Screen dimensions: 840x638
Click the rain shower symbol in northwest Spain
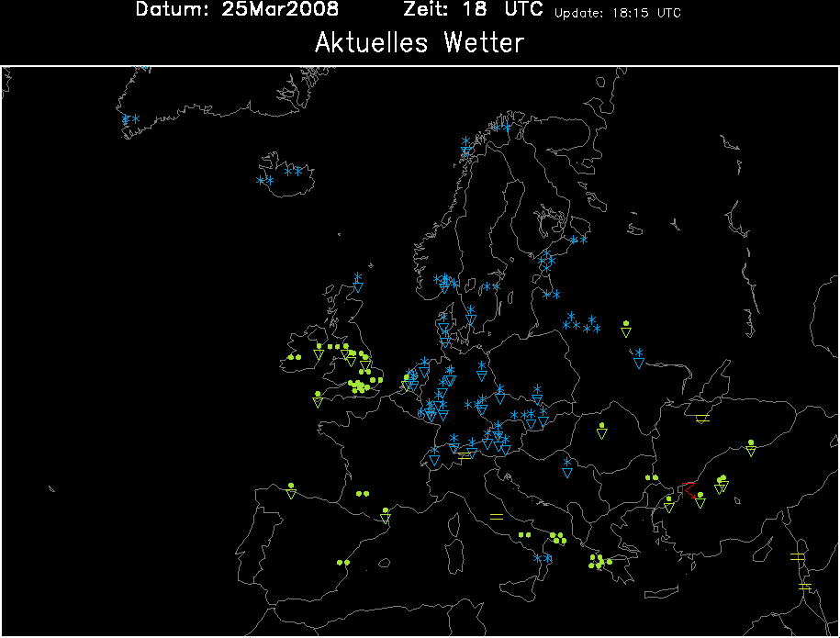(291, 491)
